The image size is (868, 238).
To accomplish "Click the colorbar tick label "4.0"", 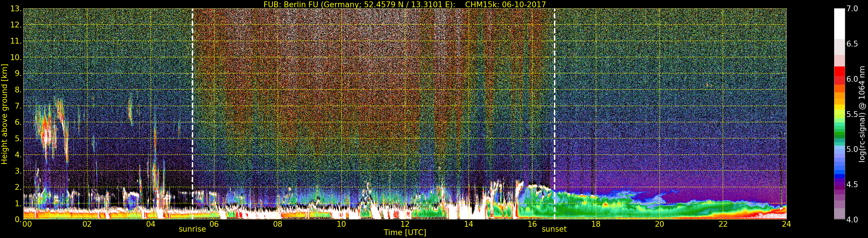I will coord(852,220).
